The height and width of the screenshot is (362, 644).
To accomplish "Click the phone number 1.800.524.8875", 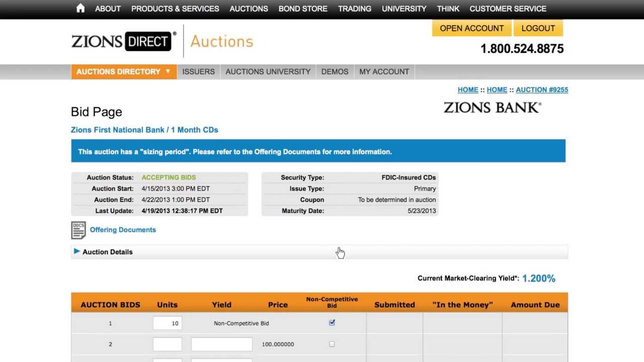I will pos(522,49).
